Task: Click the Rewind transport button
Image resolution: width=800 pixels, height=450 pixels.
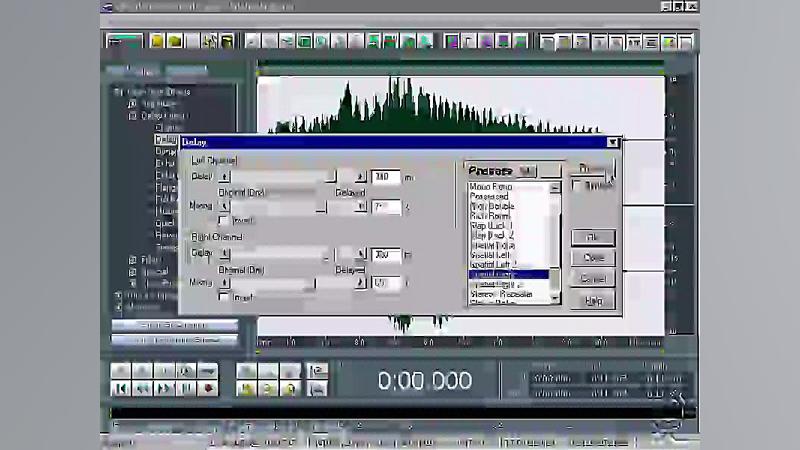Action: click(x=142, y=389)
